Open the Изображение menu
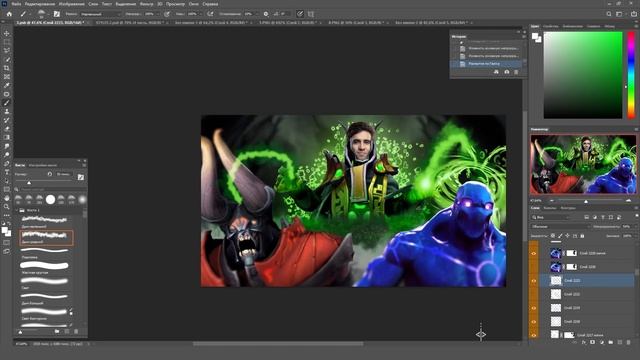Screen dimensions: 640x360 71,4
